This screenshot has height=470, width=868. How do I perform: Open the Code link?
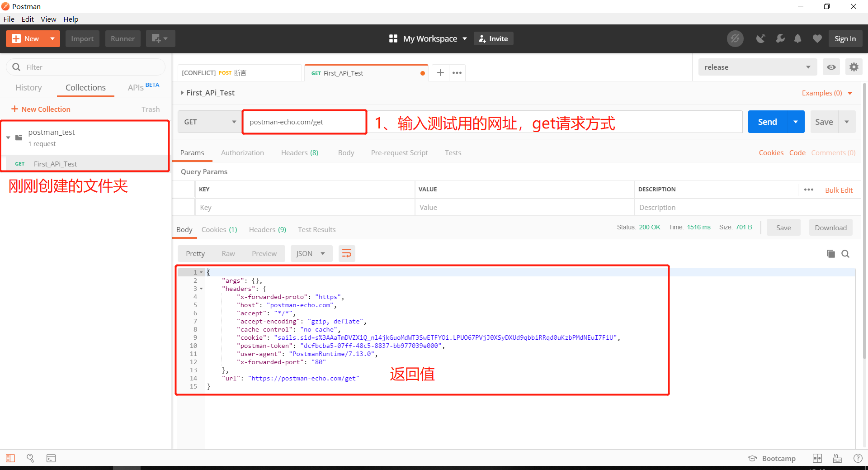(797, 153)
